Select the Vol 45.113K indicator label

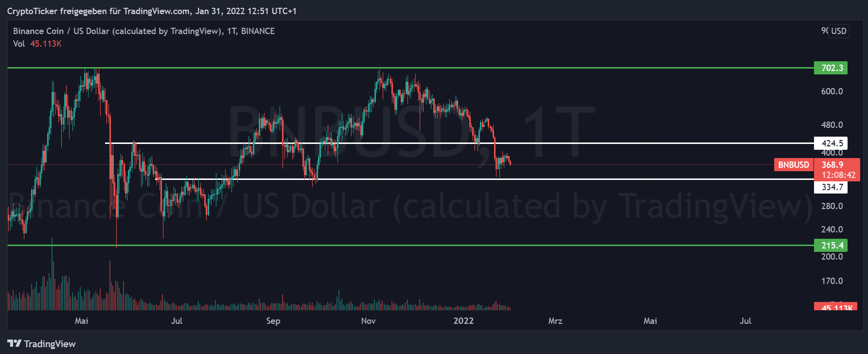[37, 44]
